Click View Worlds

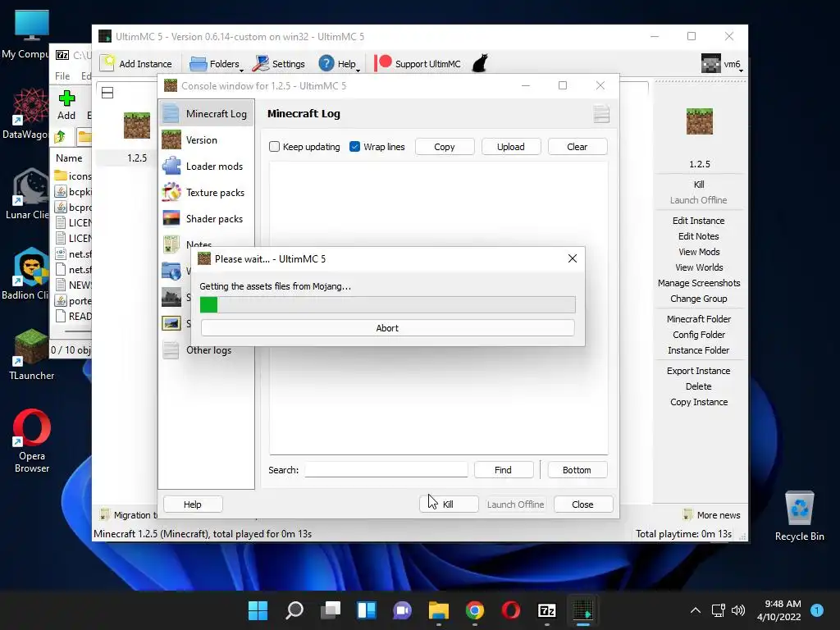pyautogui.click(x=699, y=267)
